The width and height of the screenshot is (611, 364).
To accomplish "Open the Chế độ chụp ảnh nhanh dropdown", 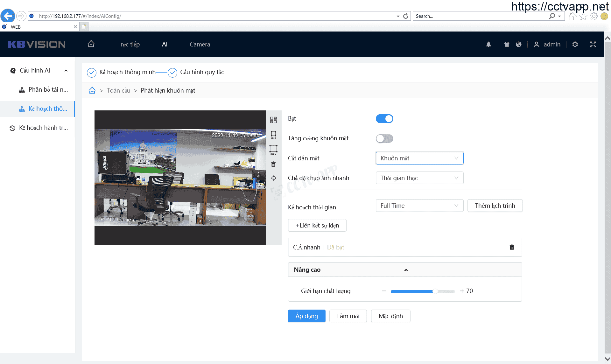I will [x=419, y=178].
